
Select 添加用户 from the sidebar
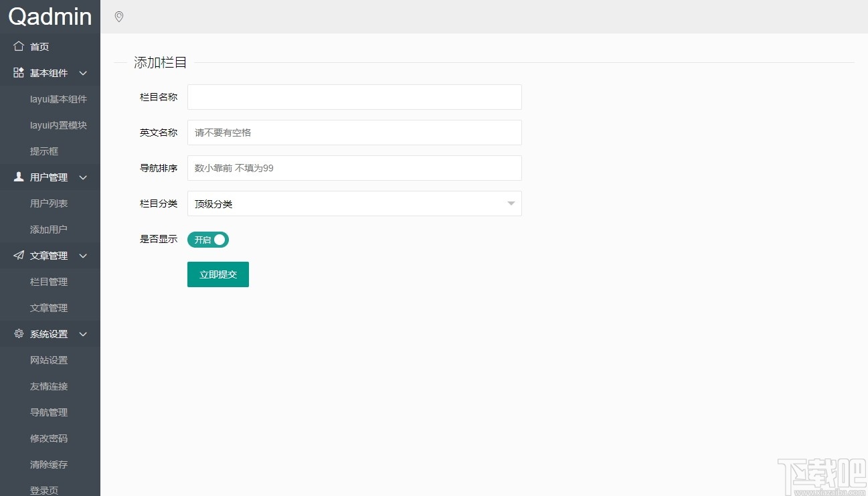click(x=48, y=229)
